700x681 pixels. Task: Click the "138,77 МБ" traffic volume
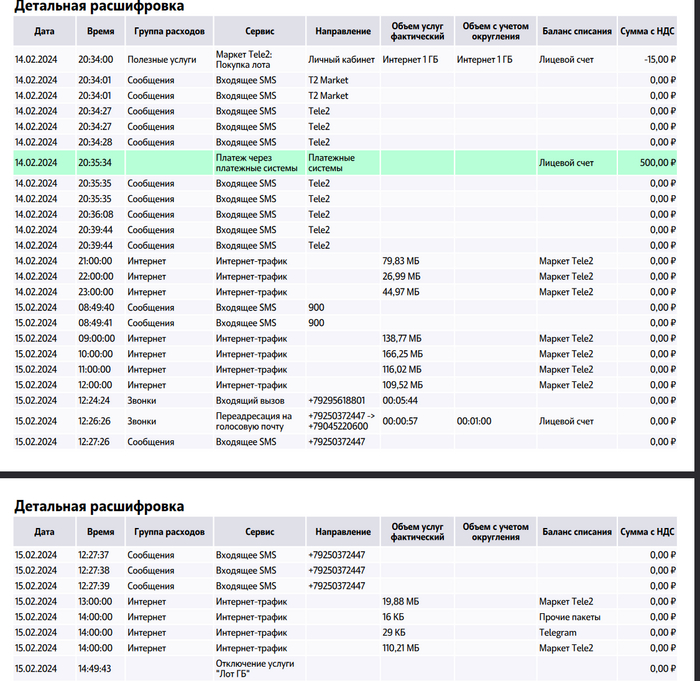402,338
